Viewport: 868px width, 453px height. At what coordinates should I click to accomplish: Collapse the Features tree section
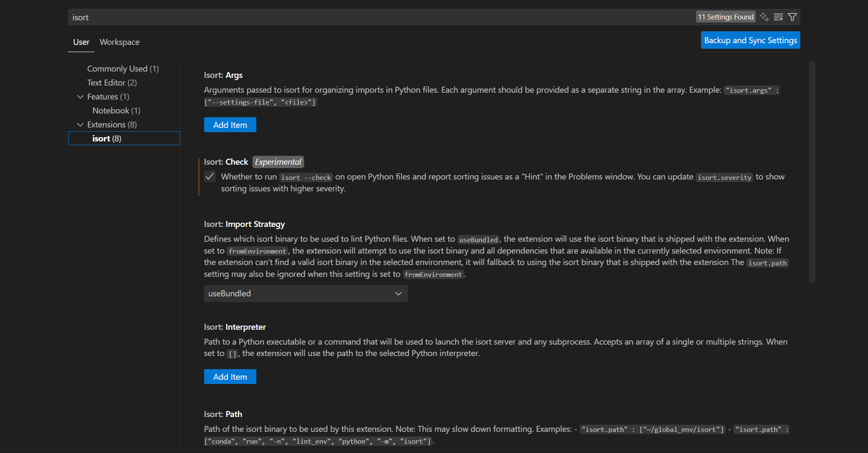(x=80, y=97)
